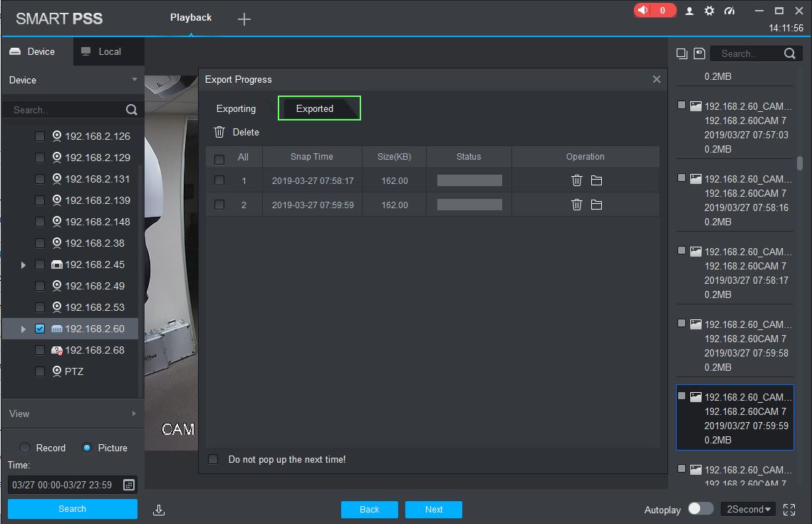Enable Do not pop up next time
This screenshot has width=812, height=524.
213,459
